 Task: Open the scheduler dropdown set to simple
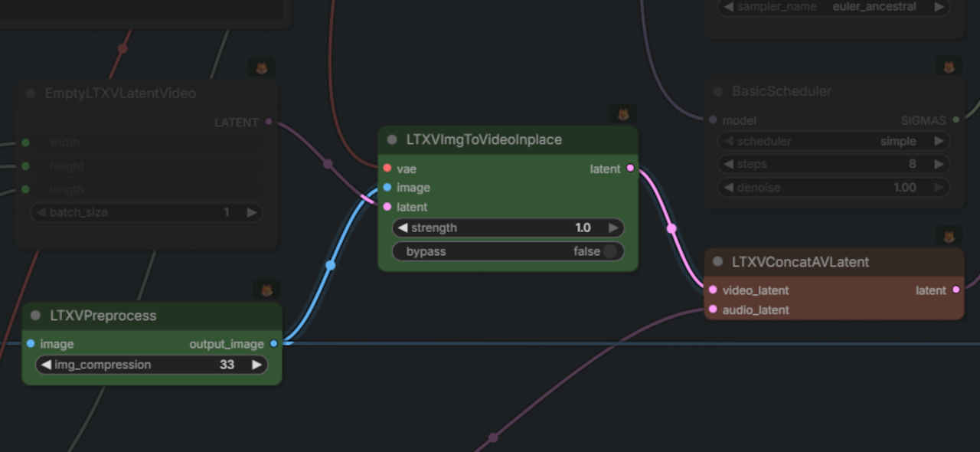tap(835, 142)
